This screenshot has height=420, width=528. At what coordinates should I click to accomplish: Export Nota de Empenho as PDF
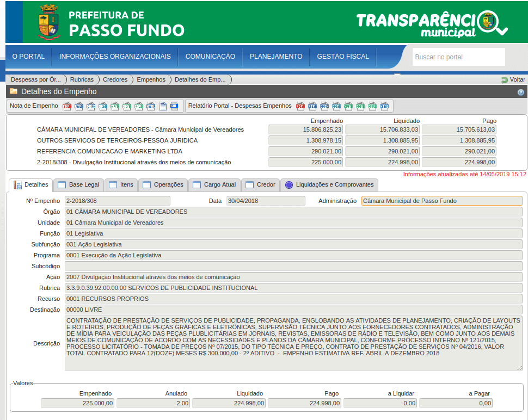(x=66, y=106)
